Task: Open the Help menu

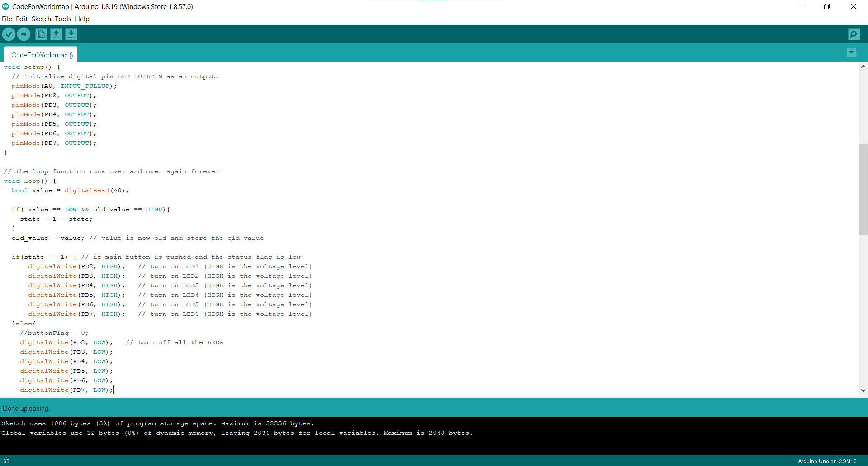Action: (x=82, y=19)
